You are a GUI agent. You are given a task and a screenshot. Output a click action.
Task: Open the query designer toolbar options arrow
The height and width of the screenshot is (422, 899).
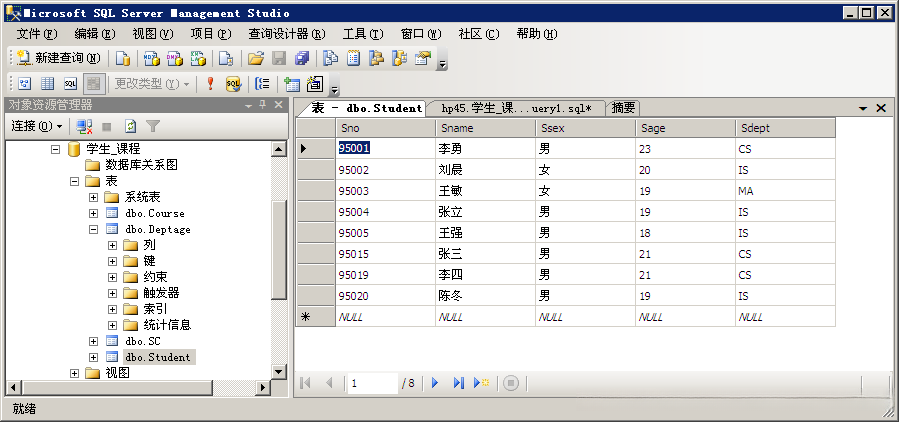(x=335, y=85)
